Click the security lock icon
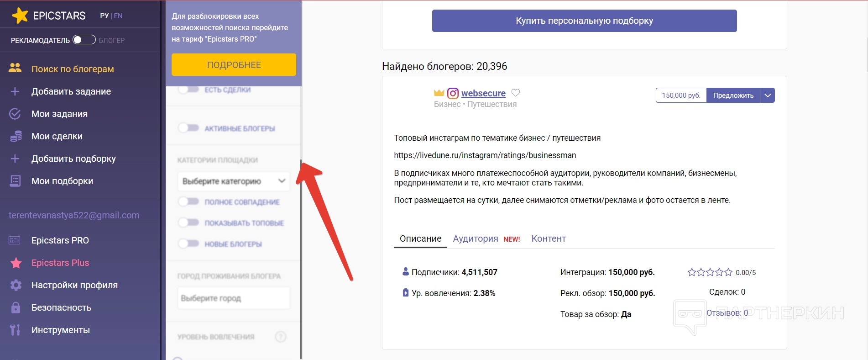The width and height of the screenshot is (868, 360). (x=16, y=307)
